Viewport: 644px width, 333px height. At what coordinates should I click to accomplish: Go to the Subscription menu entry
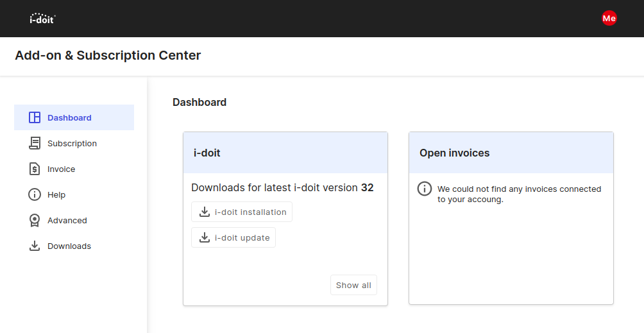coord(72,143)
